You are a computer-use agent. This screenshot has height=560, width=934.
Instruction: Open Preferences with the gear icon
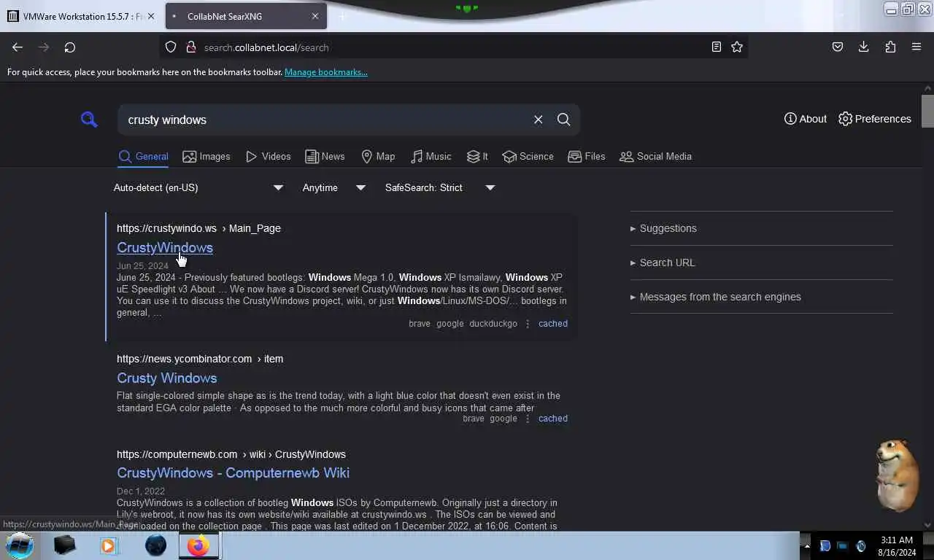874,119
